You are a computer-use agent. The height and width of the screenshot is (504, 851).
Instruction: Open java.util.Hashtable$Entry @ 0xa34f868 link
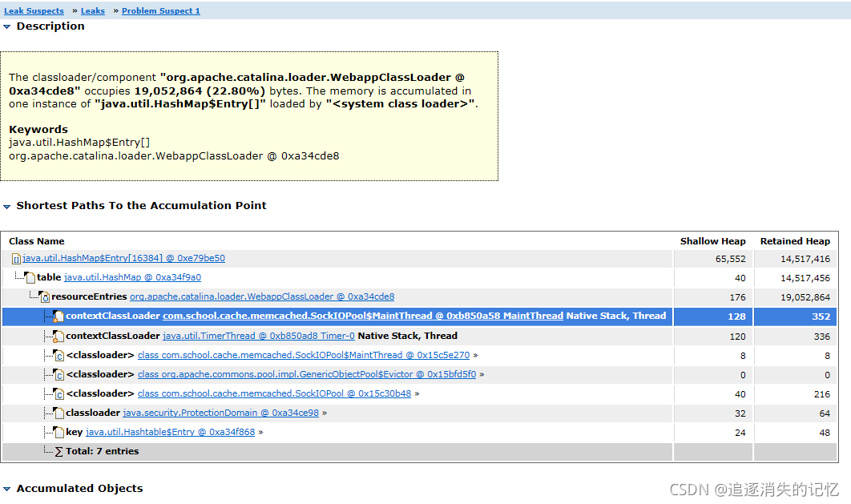(x=170, y=432)
